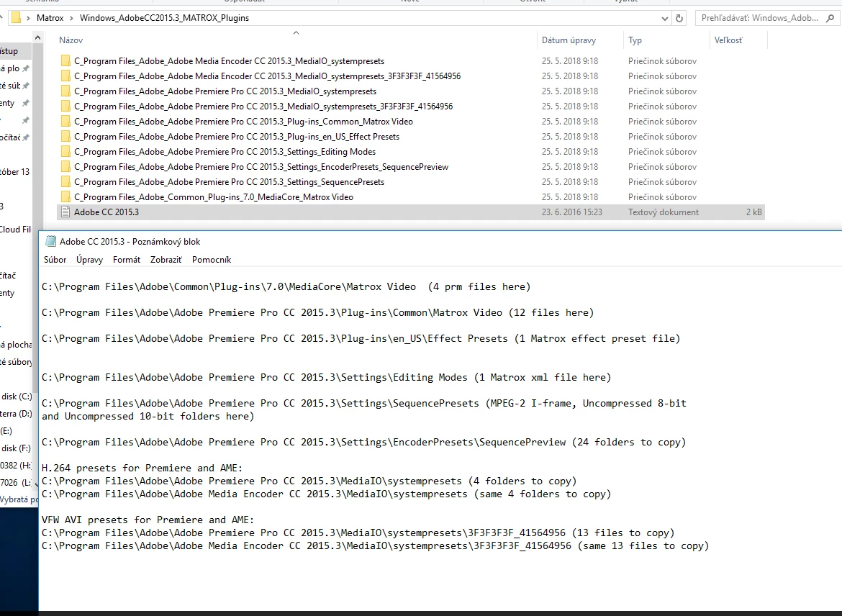Select disk (F:) in navigation pane
This screenshot has height=616, width=842.
coord(16,448)
